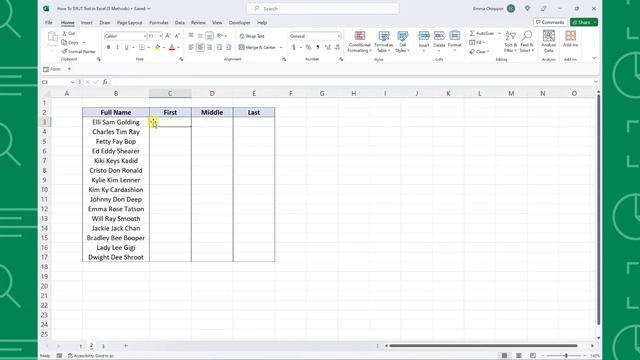This screenshot has width=640, height=360.
Task: Click the Orientation text angle icon
Action: (220, 36)
